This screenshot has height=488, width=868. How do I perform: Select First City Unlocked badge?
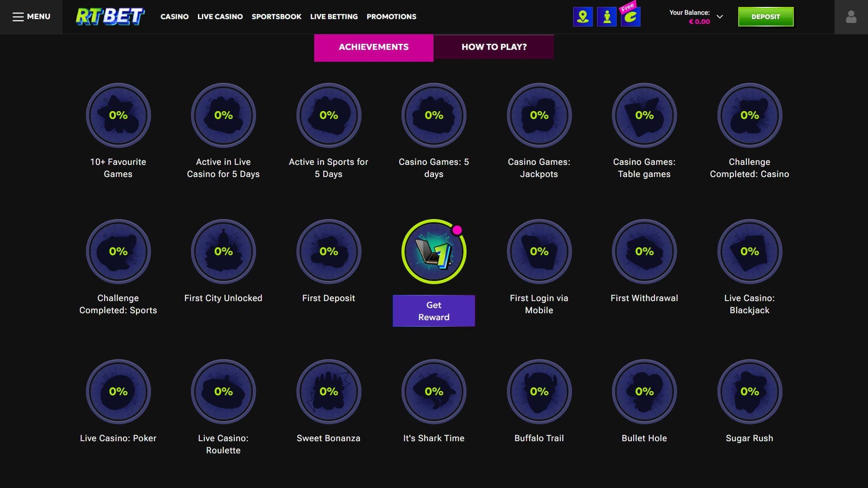tap(224, 252)
